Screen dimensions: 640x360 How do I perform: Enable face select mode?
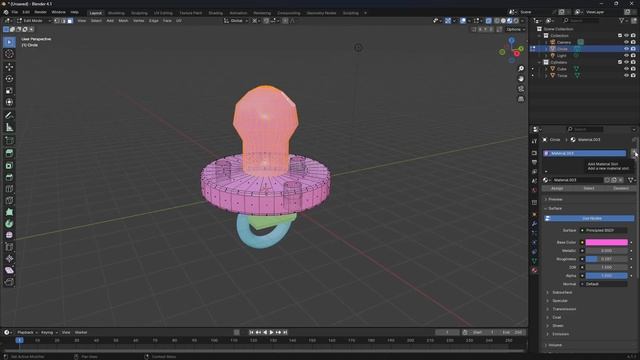click(x=70, y=21)
